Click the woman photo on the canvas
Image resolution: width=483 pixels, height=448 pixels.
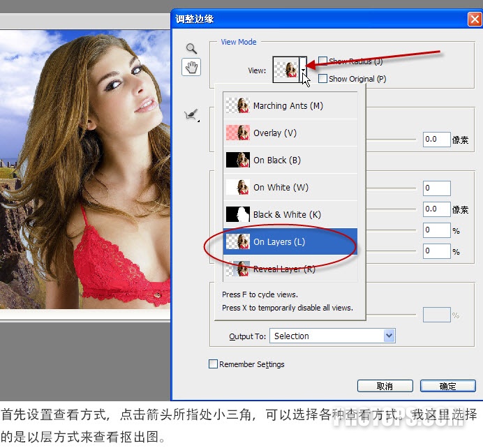(x=85, y=170)
